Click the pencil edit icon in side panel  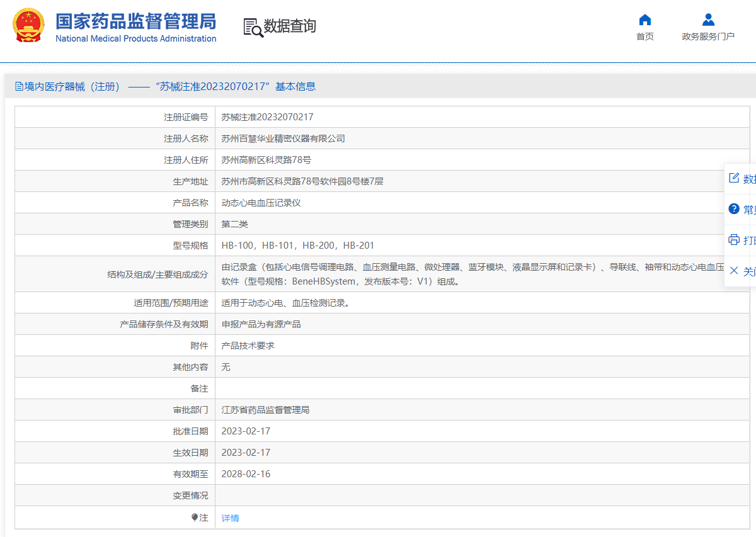pos(733,178)
